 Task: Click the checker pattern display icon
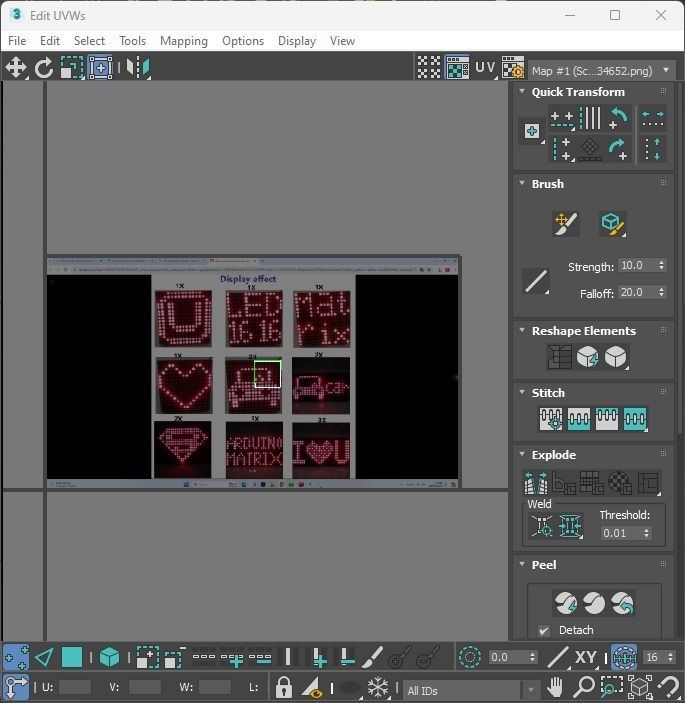(429, 68)
